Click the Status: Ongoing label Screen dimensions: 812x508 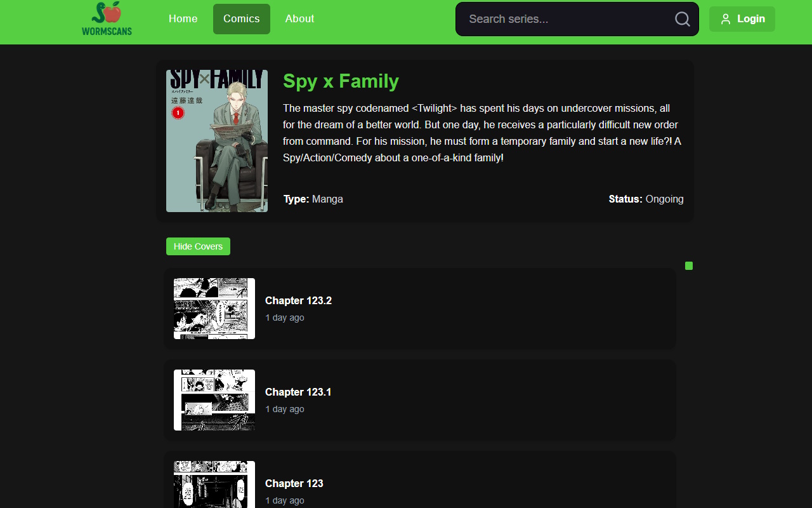(x=646, y=199)
